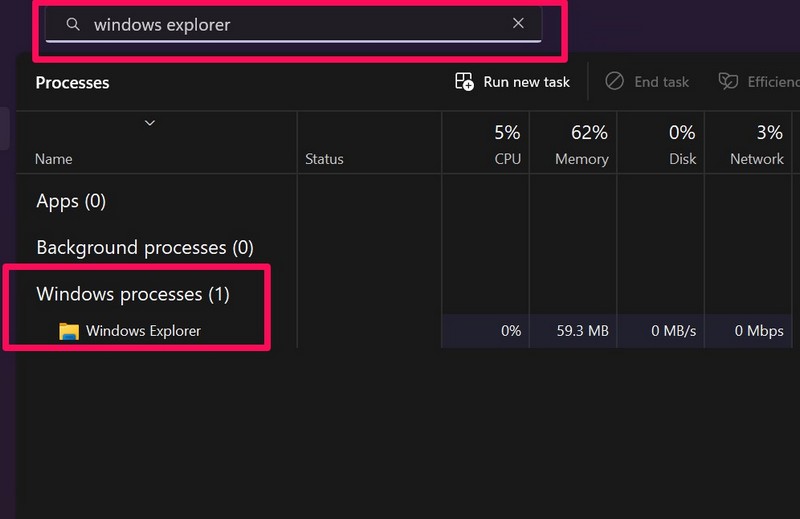Sort processes by the Status column
The width and height of the screenshot is (800, 519).
coord(324,159)
